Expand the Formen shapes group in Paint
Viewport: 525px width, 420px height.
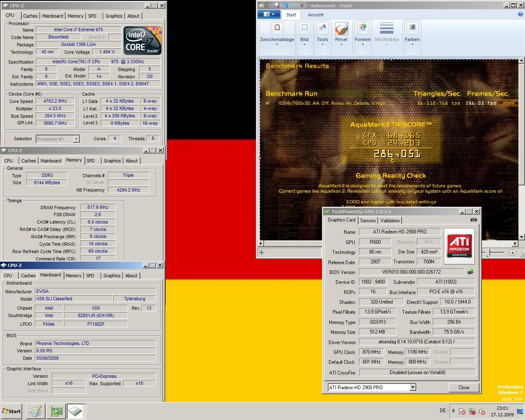pyautogui.click(x=363, y=37)
